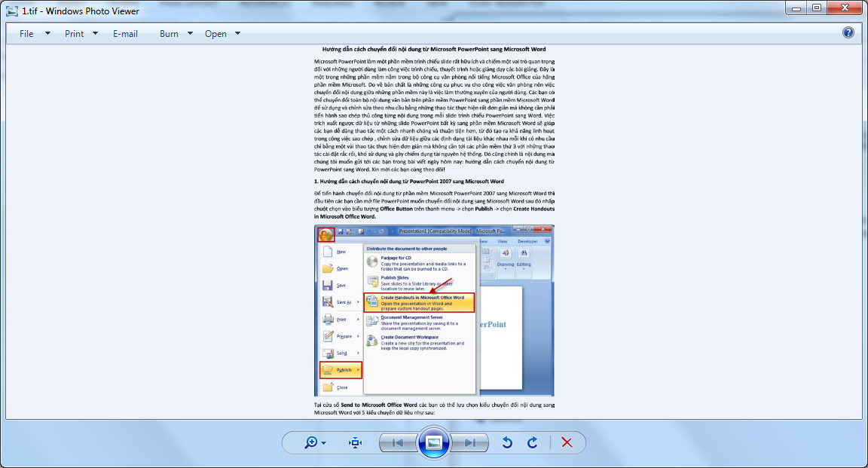Click the E-mail menu item
The height and width of the screenshot is (468, 868).
click(x=125, y=33)
